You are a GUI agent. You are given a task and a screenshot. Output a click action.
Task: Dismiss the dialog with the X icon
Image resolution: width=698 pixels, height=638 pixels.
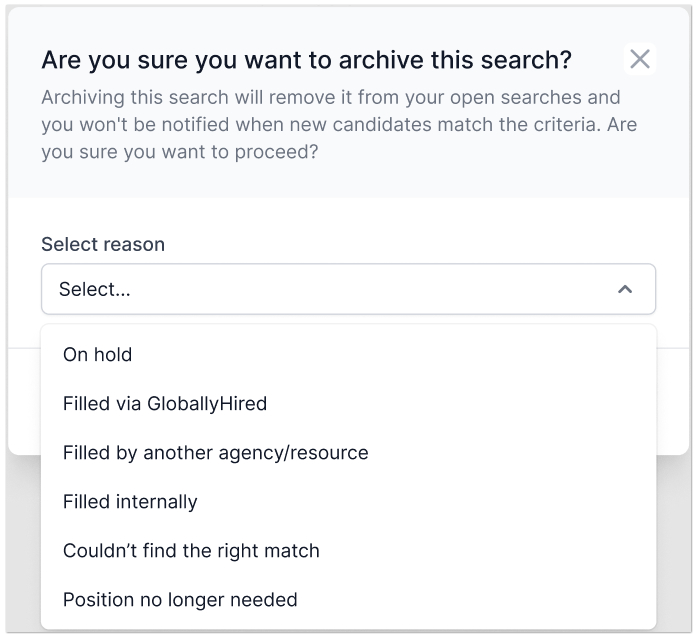640,59
